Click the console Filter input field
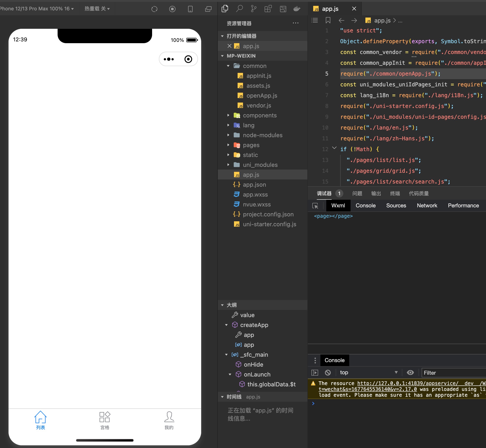Image resolution: width=486 pixels, height=448 pixels. (x=454, y=373)
